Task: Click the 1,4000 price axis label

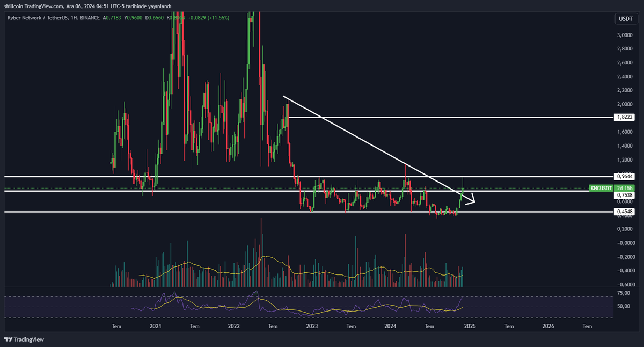Action: [625, 146]
